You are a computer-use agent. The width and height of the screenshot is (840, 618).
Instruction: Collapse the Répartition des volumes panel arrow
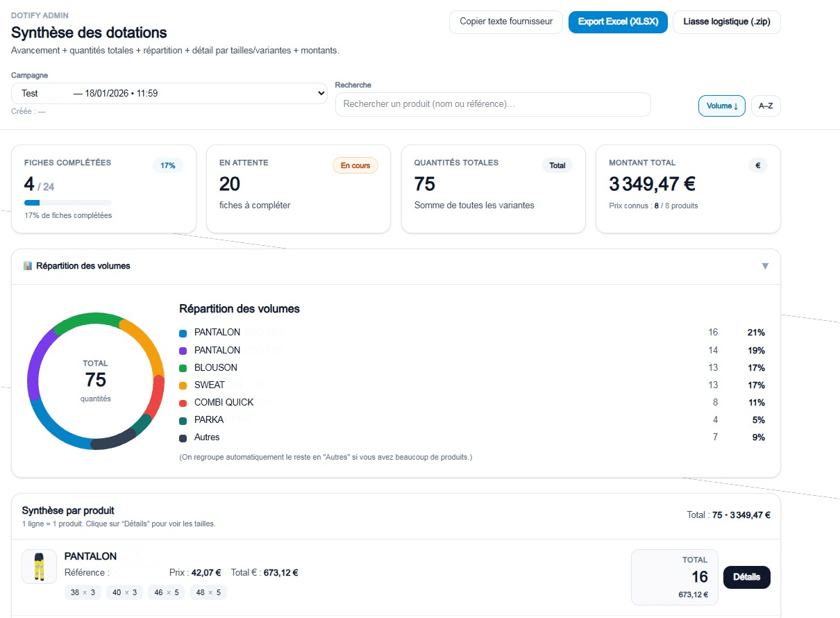(765, 266)
